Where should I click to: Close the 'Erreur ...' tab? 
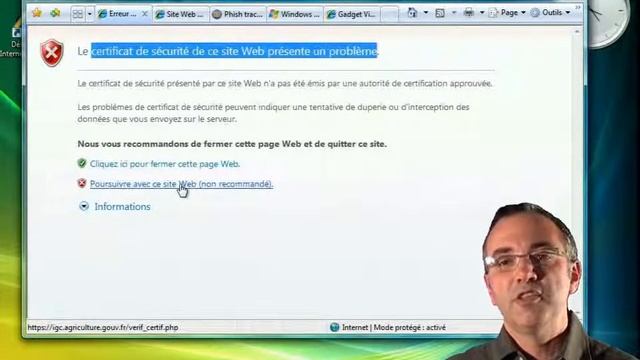coord(144,14)
